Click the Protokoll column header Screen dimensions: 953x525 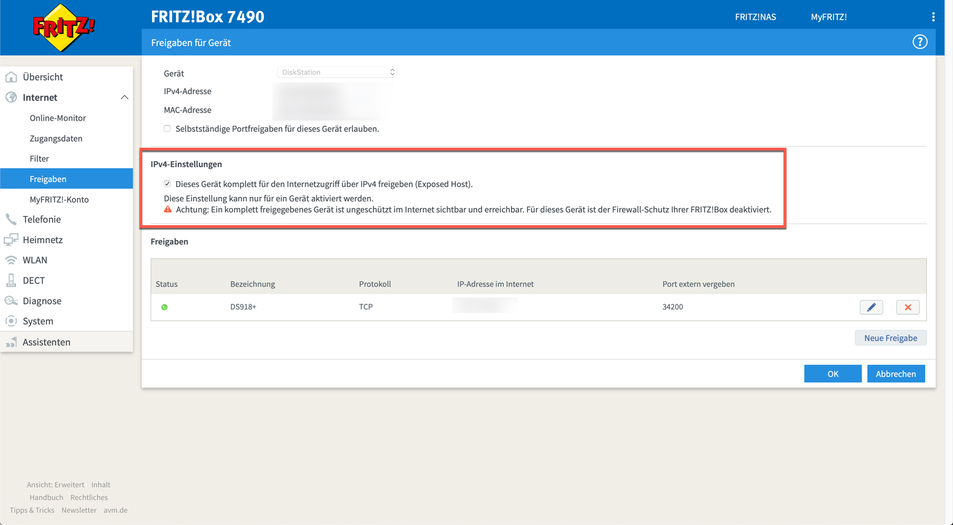click(375, 284)
